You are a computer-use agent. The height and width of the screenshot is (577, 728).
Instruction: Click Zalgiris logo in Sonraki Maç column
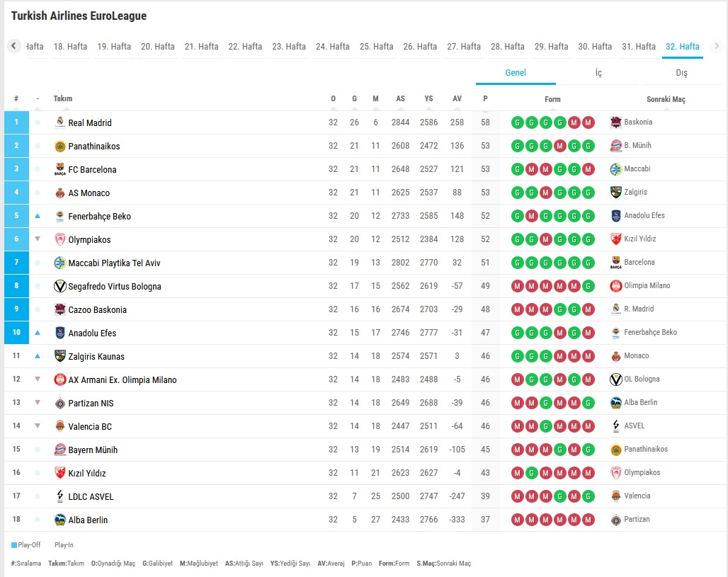click(x=615, y=193)
